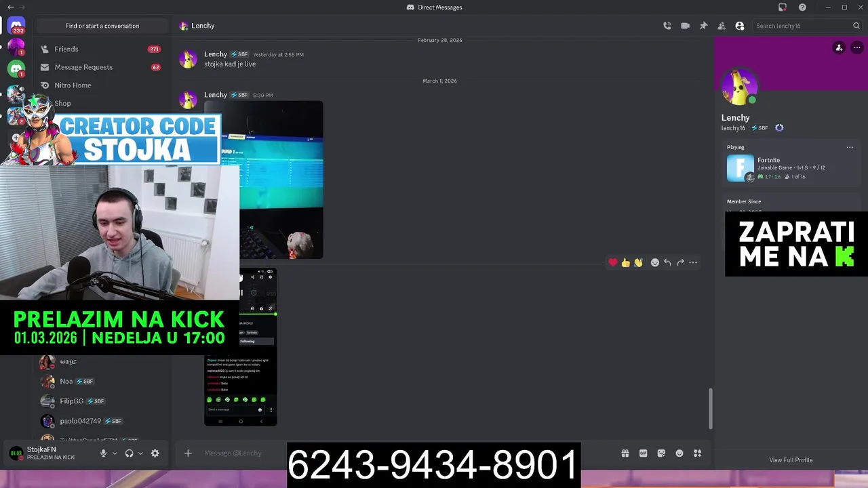Expand headphone output options arrow
The height and width of the screenshot is (488, 868).
[x=140, y=453]
